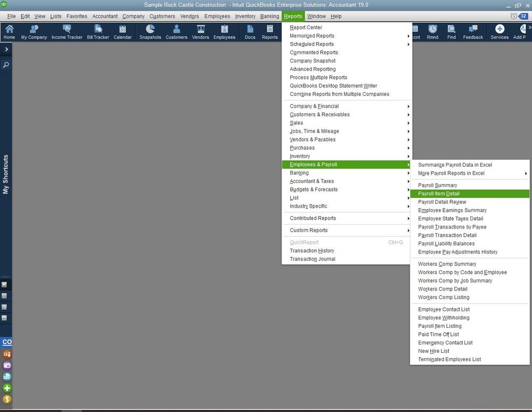
Task: Open Paid Time Off List
Action: pyautogui.click(x=470, y=334)
